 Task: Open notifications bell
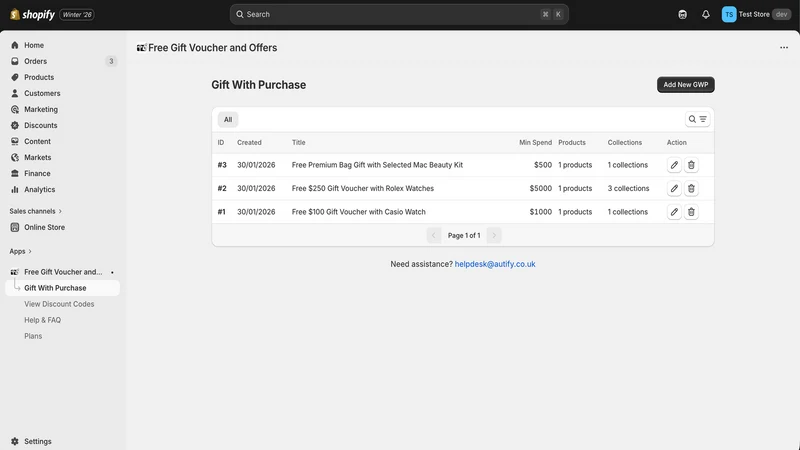click(x=706, y=14)
